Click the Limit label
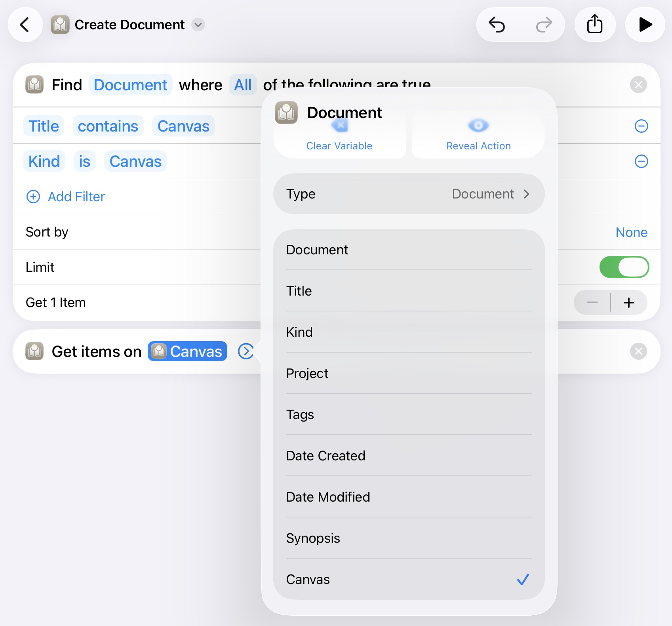672x626 pixels. pos(40,267)
